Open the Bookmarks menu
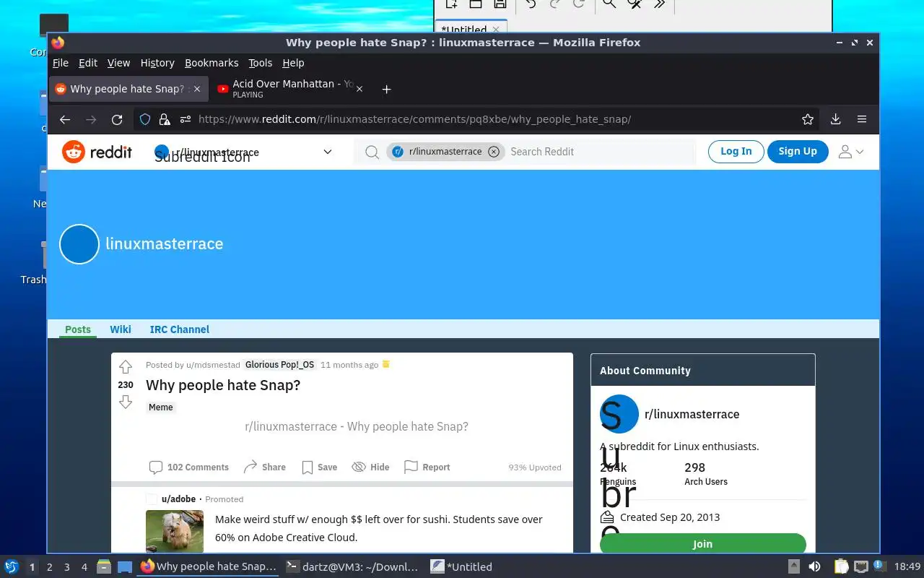This screenshot has width=924, height=578. [212, 63]
